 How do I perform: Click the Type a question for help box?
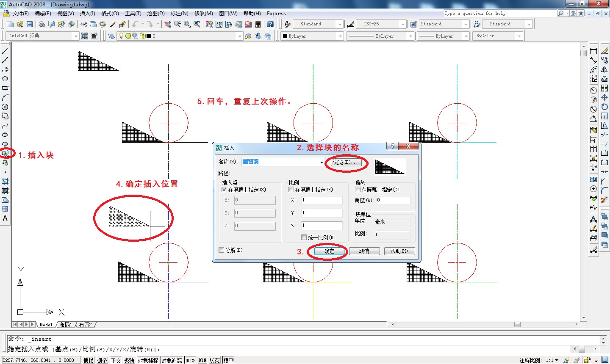coord(500,14)
